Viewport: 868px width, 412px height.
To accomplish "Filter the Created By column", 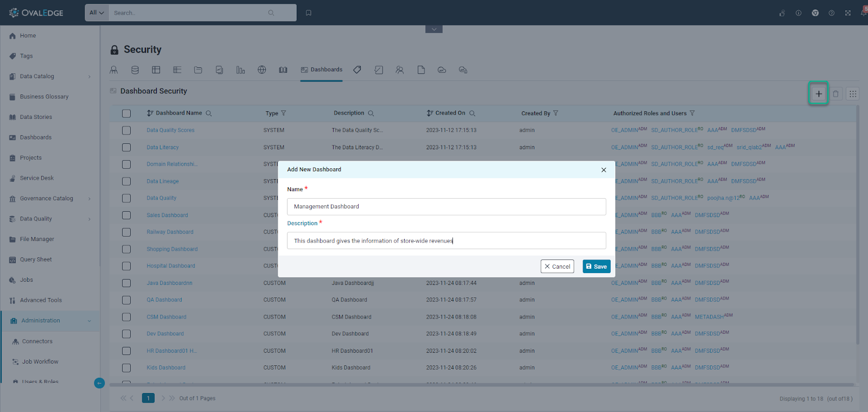I will [556, 113].
